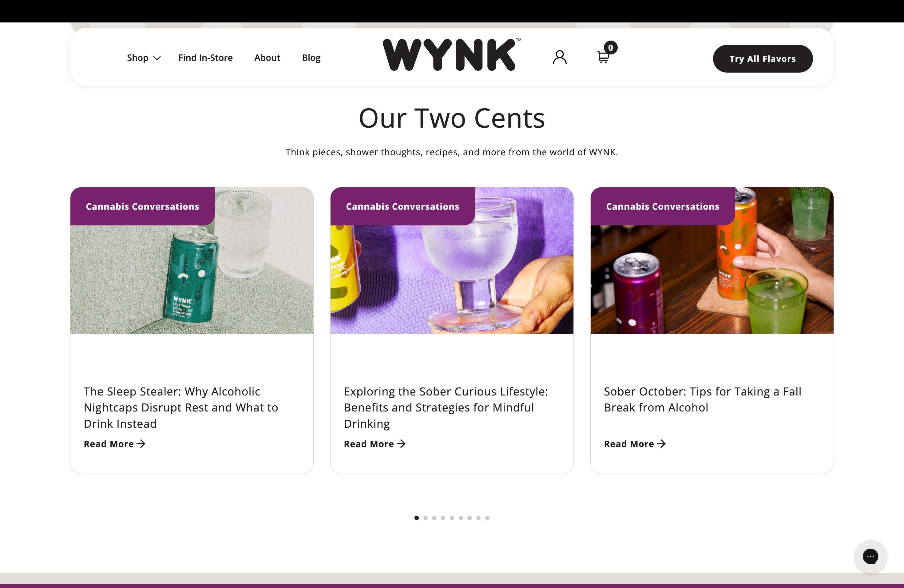Open the Sober October article title
The width and height of the screenshot is (904, 588).
click(x=702, y=399)
